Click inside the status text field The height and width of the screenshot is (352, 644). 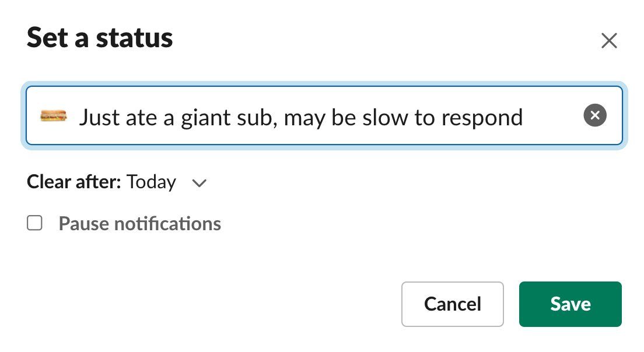point(548,117)
